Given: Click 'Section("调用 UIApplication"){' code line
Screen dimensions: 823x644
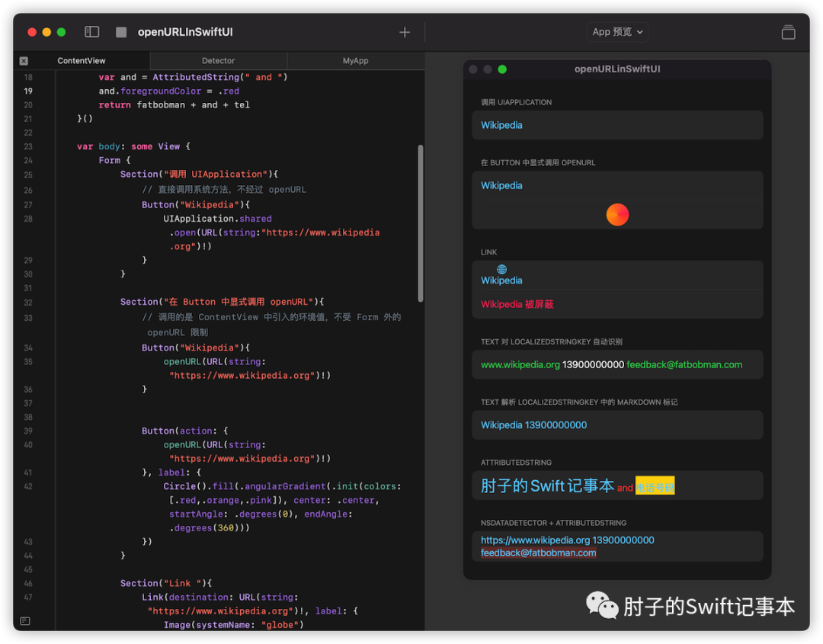Looking at the screenshot, I should [199, 175].
